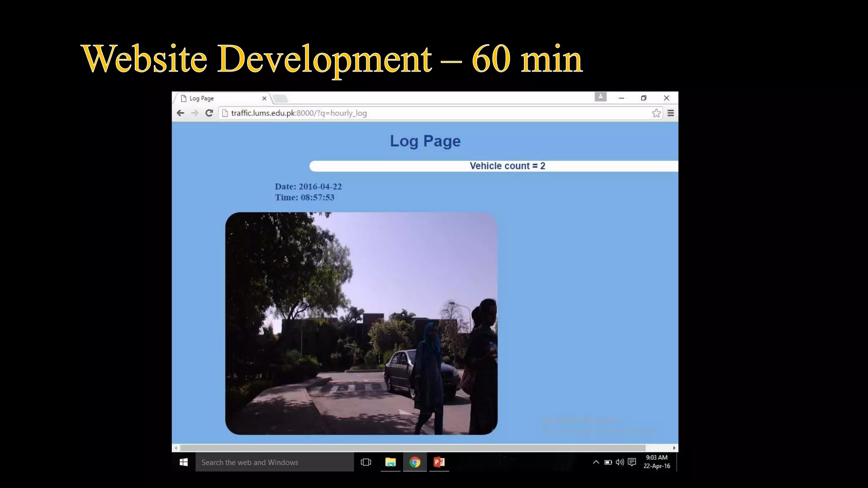Click the address bar URL
Image resolution: width=868 pixels, height=488 pixels.
299,113
